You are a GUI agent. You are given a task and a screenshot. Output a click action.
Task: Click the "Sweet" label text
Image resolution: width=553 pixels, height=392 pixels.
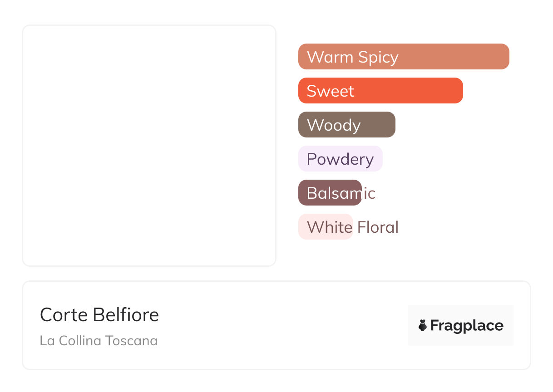point(330,91)
